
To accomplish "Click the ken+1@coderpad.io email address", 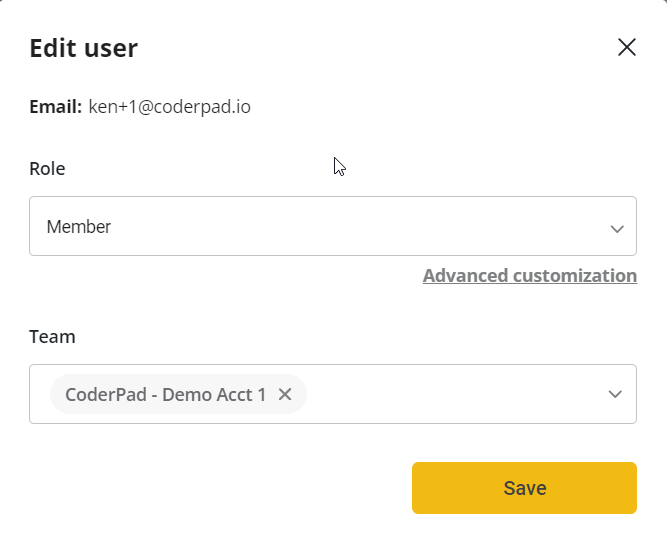I will click(169, 106).
